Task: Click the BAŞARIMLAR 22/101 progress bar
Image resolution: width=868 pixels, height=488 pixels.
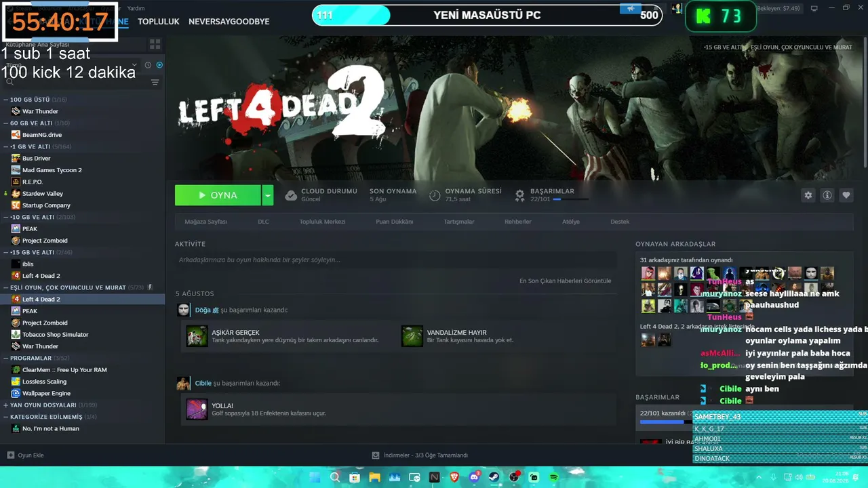Action: coord(571,199)
